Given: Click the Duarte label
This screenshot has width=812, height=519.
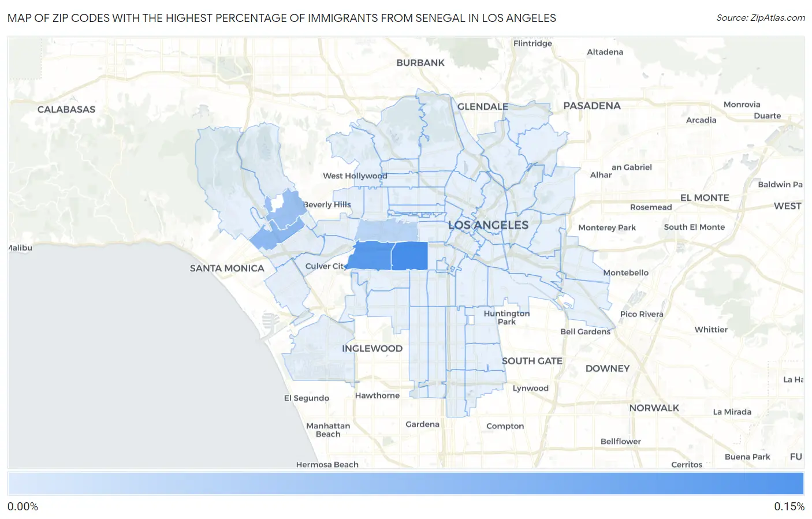Looking at the screenshot, I should [768, 116].
